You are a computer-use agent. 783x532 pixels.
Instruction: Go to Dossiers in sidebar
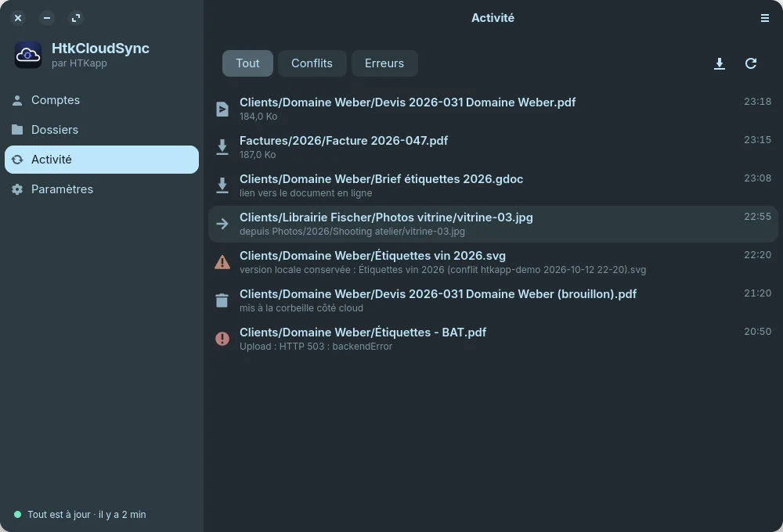click(x=102, y=130)
